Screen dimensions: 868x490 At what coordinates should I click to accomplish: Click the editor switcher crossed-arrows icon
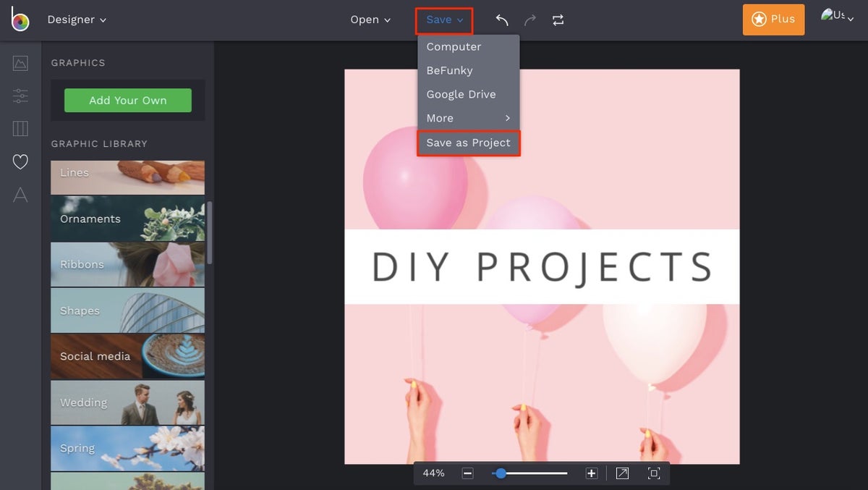(x=558, y=20)
